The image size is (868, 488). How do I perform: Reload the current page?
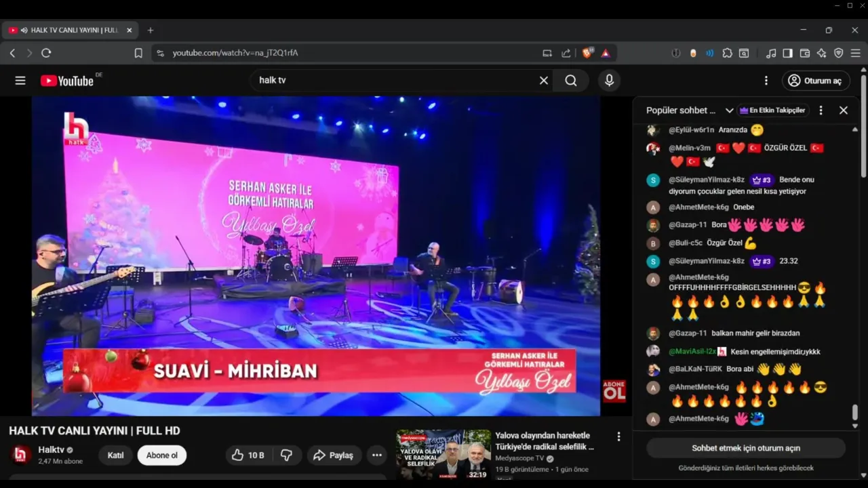tap(46, 53)
